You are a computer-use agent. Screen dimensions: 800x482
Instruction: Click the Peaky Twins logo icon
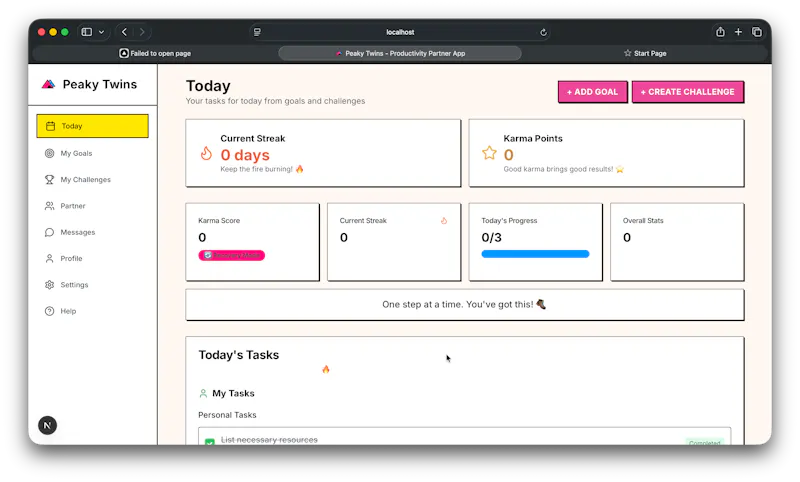click(48, 84)
